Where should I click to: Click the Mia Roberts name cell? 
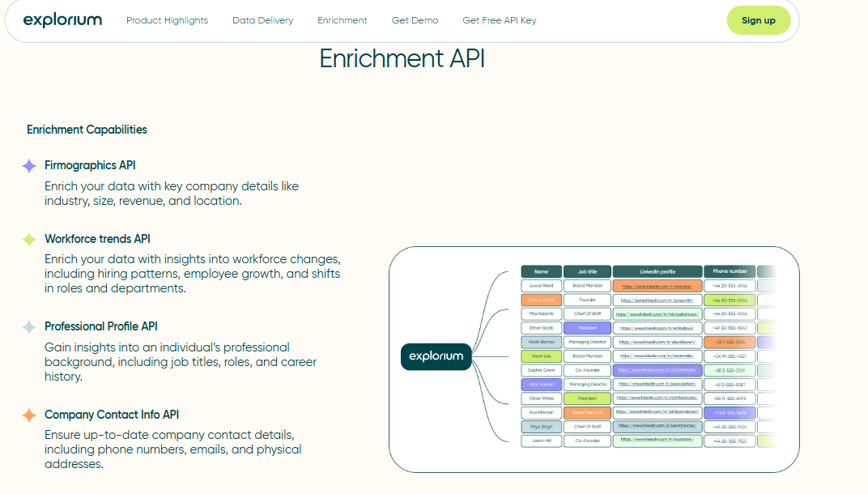[542, 314]
